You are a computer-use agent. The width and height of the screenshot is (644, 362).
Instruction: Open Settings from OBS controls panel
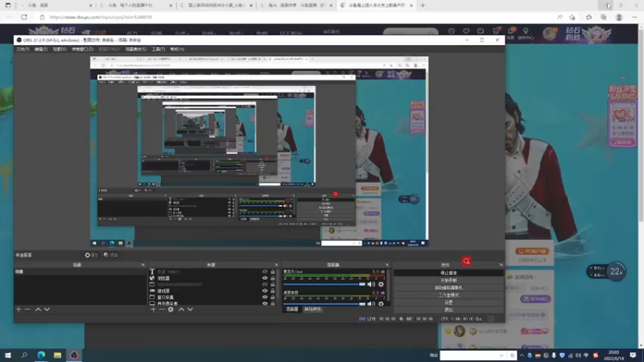[448, 302]
